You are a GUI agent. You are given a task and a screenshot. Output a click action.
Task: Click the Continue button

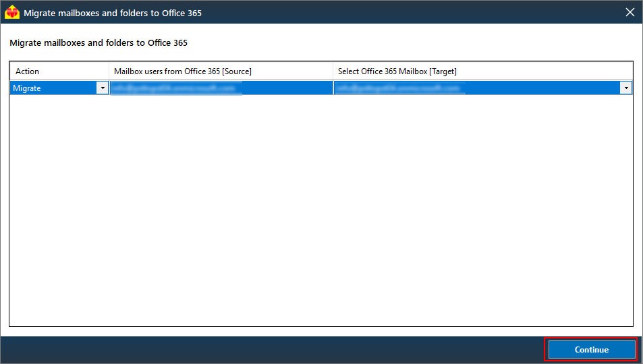[591, 350]
